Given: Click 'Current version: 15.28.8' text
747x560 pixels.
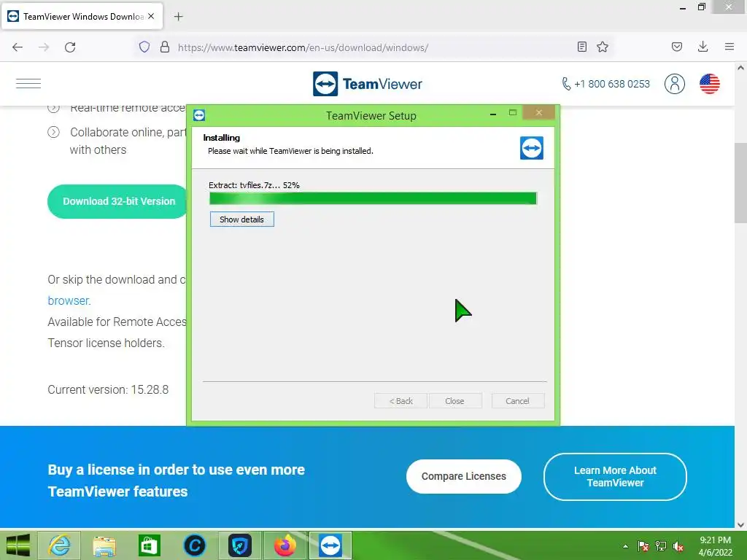Looking at the screenshot, I should click(x=108, y=389).
